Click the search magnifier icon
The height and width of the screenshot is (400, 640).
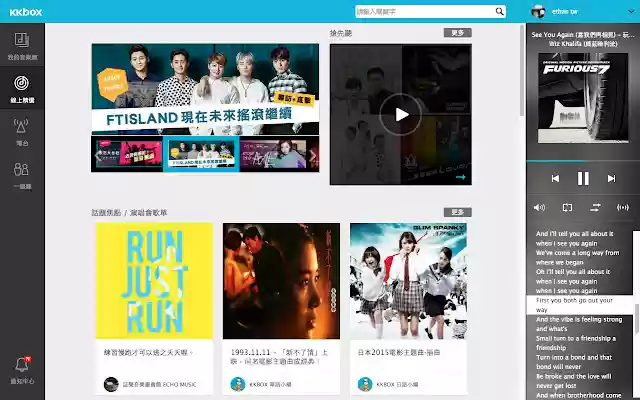coord(500,11)
